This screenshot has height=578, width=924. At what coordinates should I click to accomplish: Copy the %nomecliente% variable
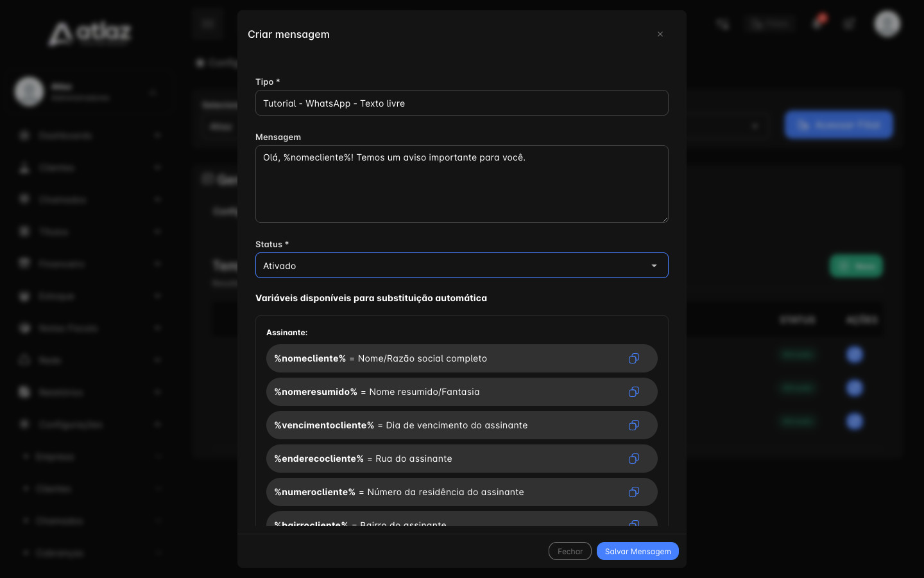[x=634, y=358]
